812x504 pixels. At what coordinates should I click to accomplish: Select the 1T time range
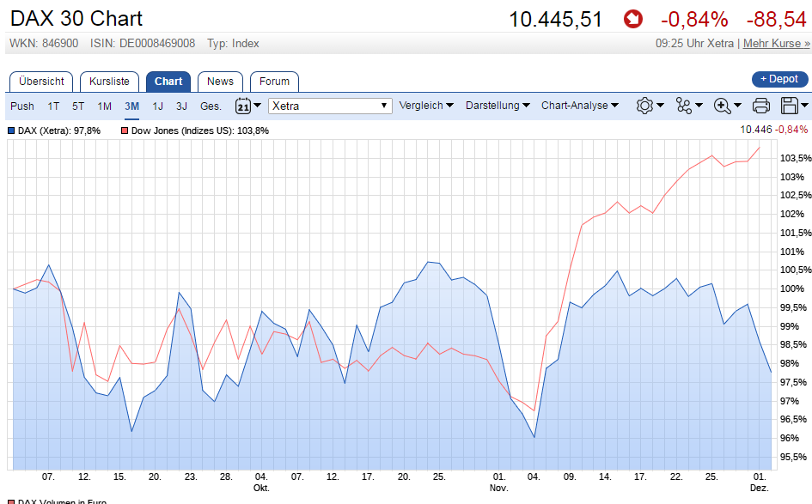point(53,106)
